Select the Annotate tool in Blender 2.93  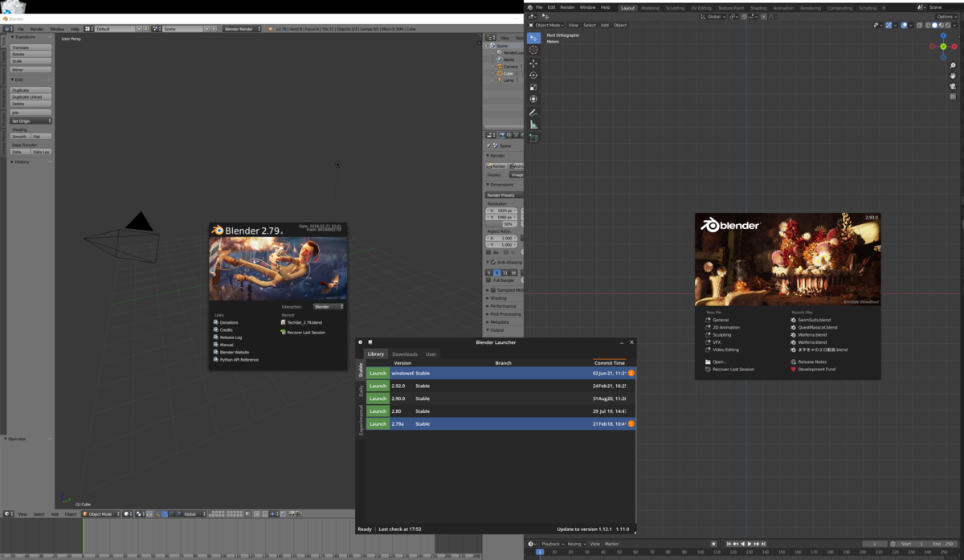[533, 112]
